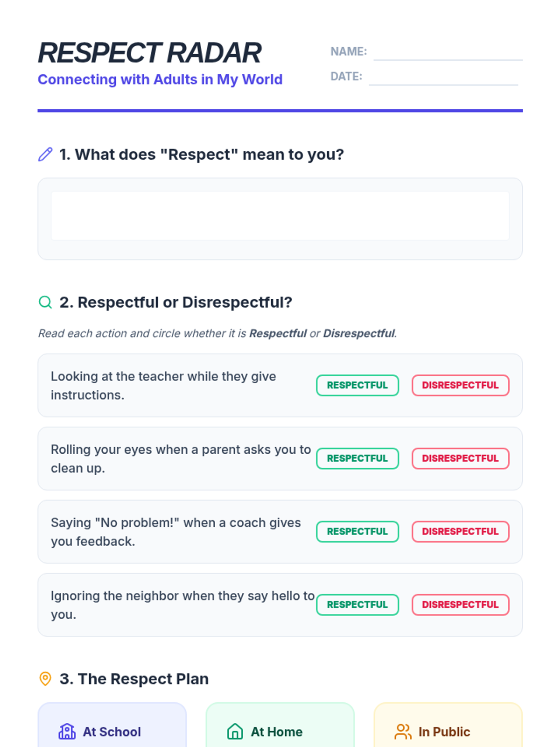
Task: Select the In Public card heading
Action: pyautogui.click(x=444, y=732)
